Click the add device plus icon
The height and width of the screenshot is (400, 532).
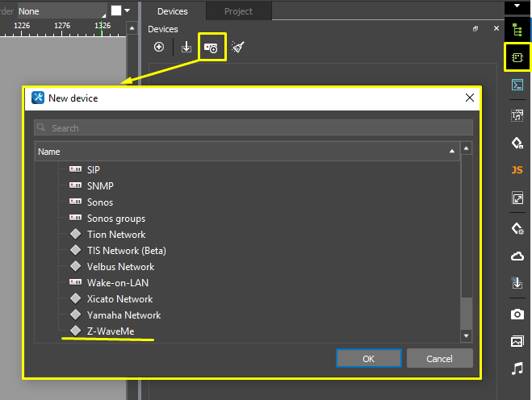159,48
